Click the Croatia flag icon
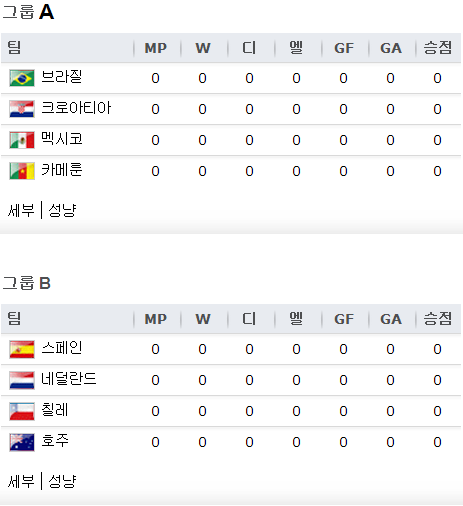 (22, 109)
